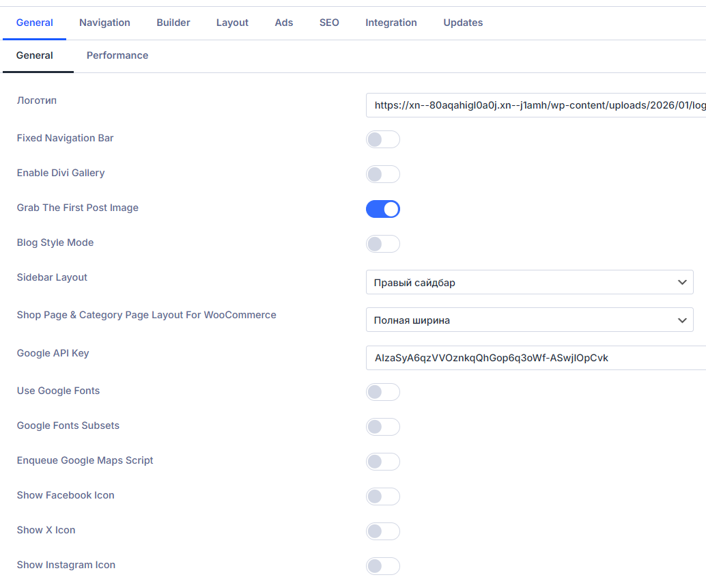Enable Use Google Fonts switch
Viewport: 706px width, 588px height.
click(x=382, y=392)
